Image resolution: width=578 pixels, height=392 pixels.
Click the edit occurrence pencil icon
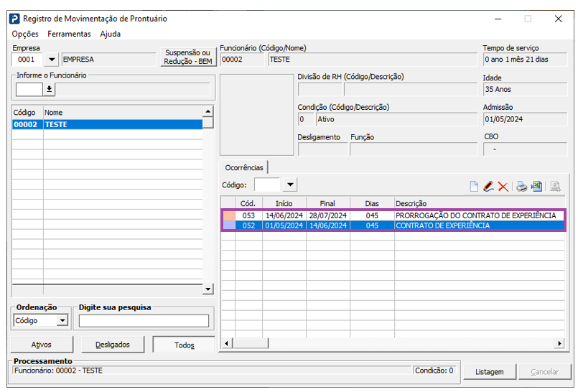(x=488, y=187)
